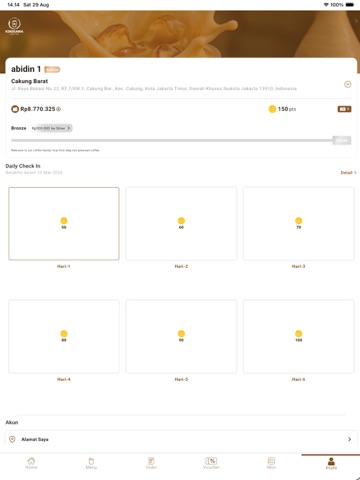360x480 pixels.
Task: Click the Hari-2 label text
Action: [181, 266]
